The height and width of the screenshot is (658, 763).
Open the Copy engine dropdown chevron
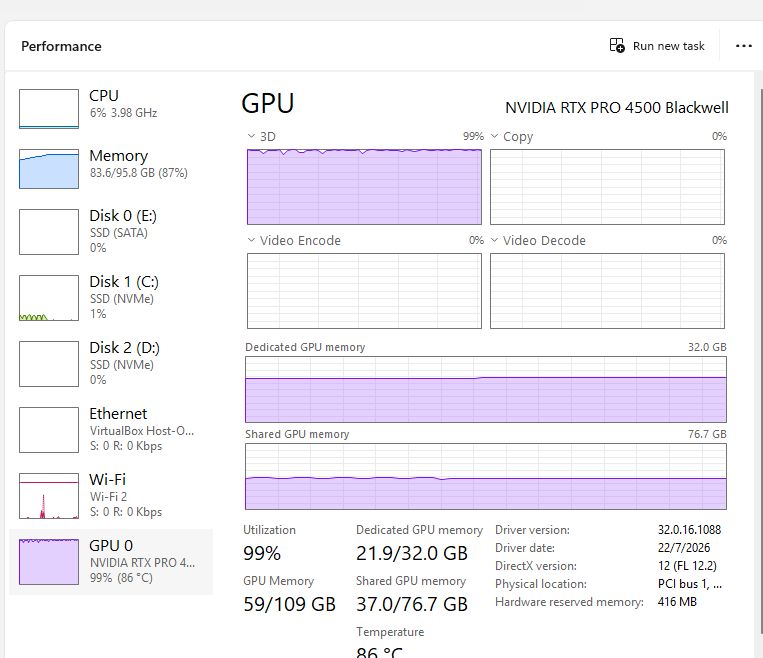[x=494, y=136]
